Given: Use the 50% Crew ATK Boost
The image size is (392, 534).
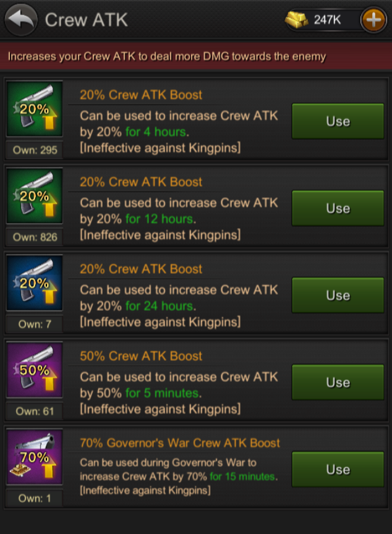Looking at the screenshot, I should [338, 383].
